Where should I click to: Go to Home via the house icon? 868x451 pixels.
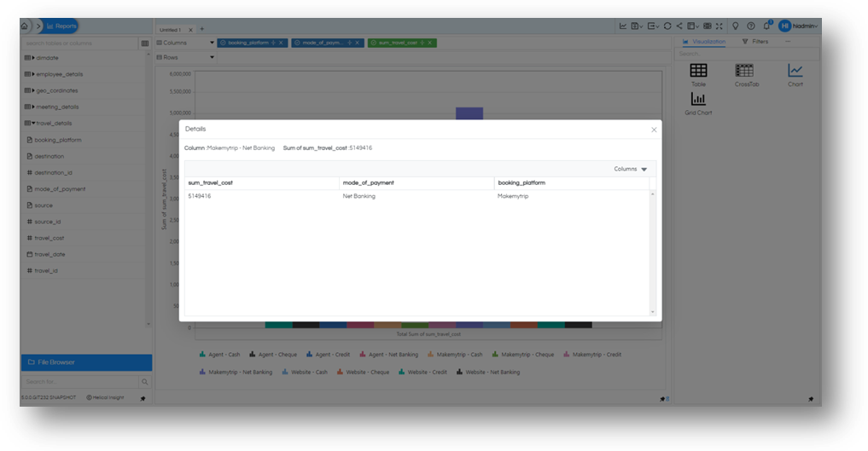pos(25,26)
